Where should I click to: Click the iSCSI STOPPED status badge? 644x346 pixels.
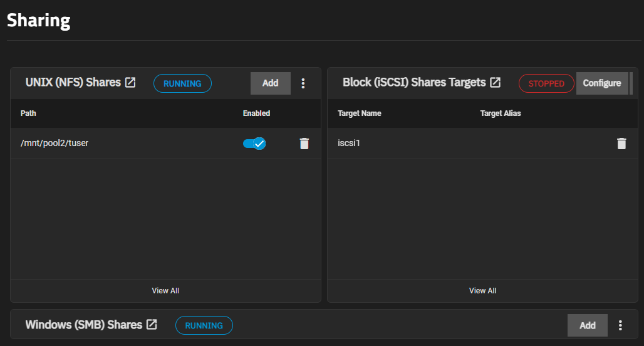point(546,83)
